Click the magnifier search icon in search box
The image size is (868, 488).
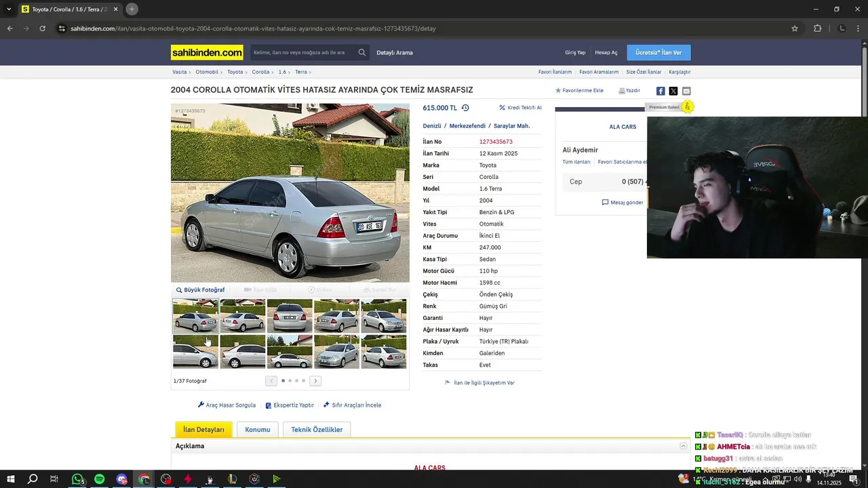362,52
